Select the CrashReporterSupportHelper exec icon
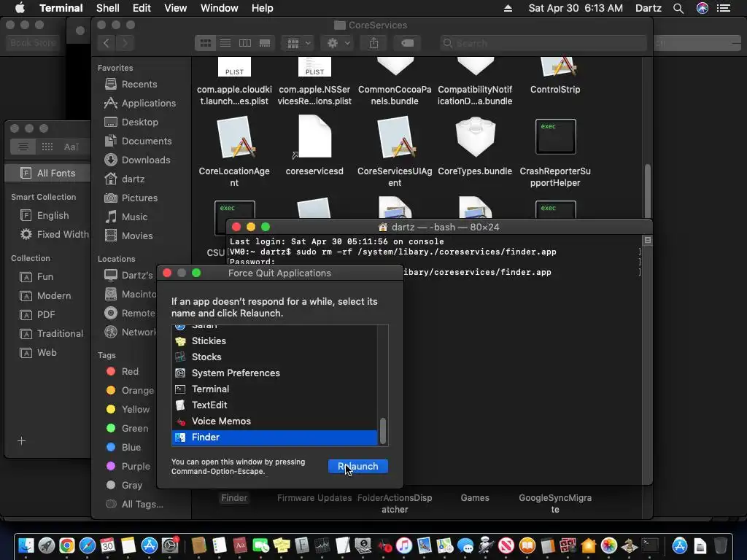This screenshot has width=747, height=560. click(555, 137)
